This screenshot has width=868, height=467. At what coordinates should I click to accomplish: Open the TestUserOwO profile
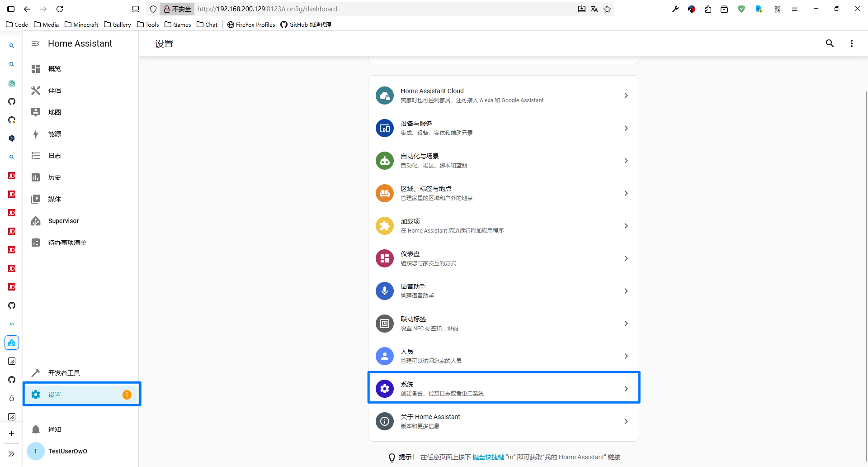click(x=67, y=451)
